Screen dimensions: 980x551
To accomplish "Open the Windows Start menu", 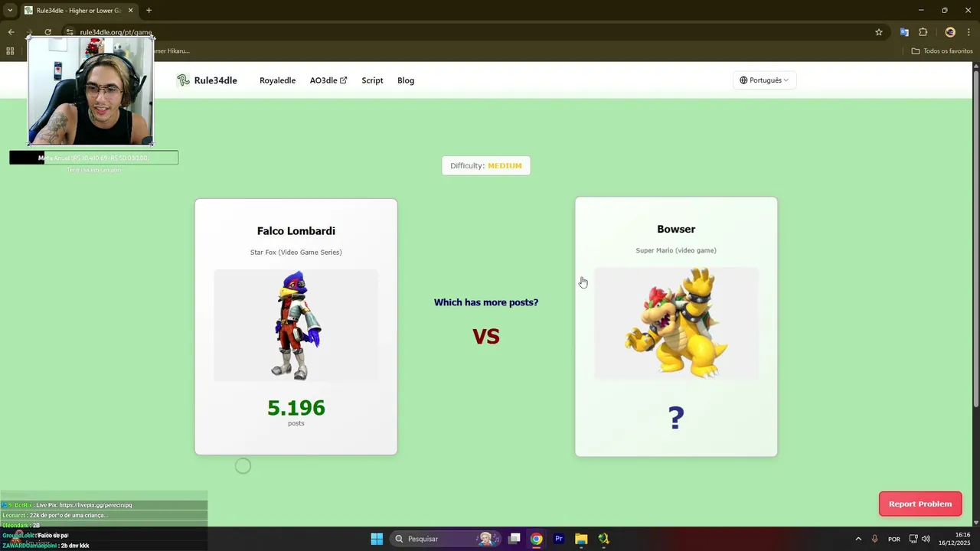I will click(377, 539).
